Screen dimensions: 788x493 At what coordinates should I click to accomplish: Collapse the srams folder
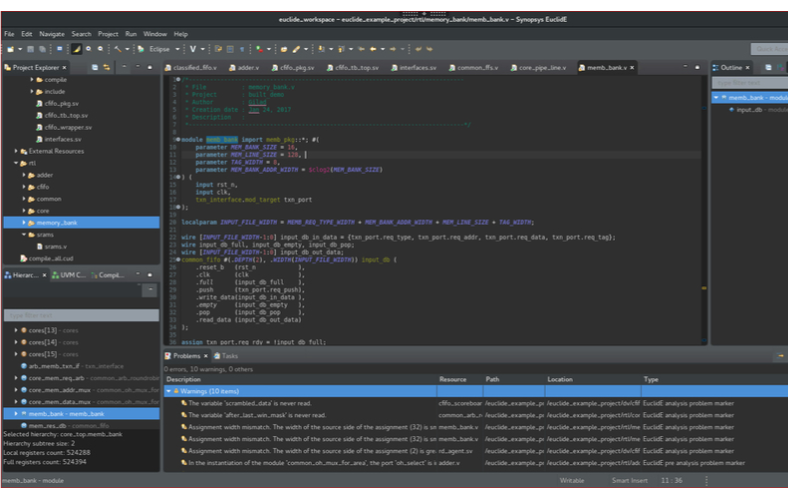pos(24,235)
